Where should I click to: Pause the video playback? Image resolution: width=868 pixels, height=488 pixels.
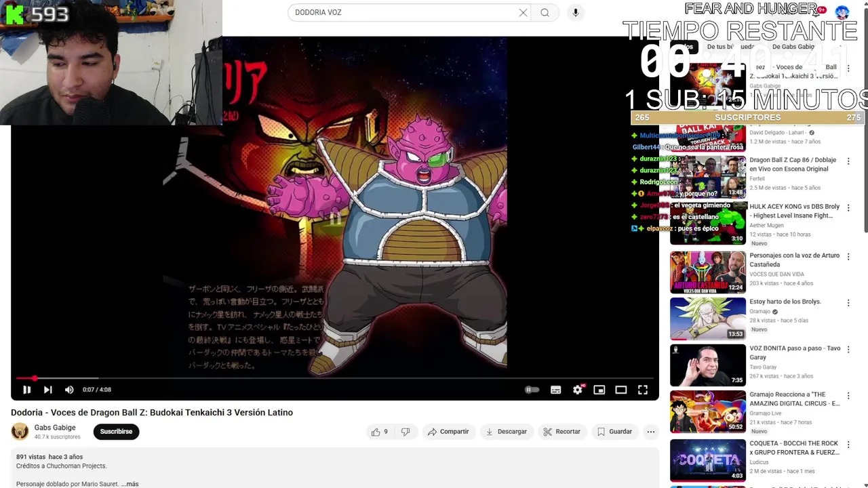click(26, 390)
